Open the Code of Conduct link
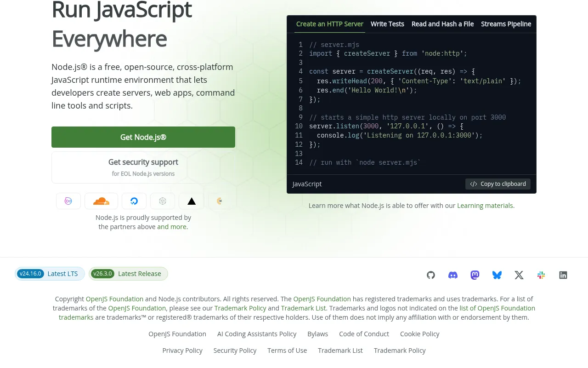This screenshot has height=368, width=588. (x=364, y=334)
